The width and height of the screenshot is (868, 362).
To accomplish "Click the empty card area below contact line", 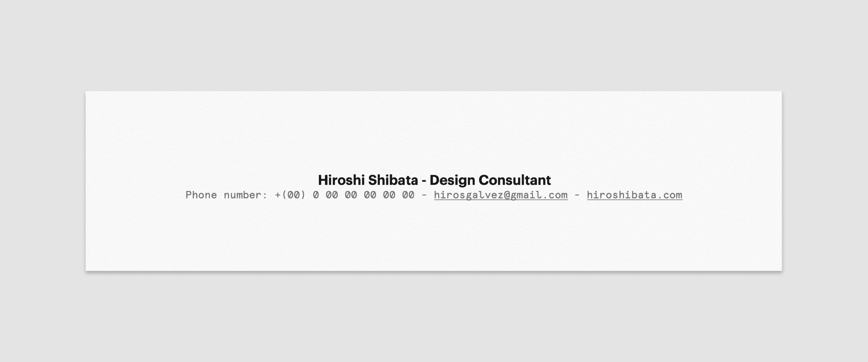I will coord(434,236).
